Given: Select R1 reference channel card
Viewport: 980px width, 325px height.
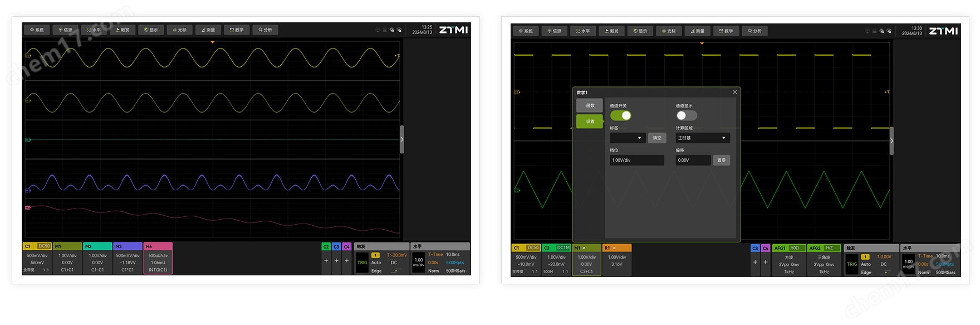Looking at the screenshot, I should pyautogui.click(x=617, y=260).
